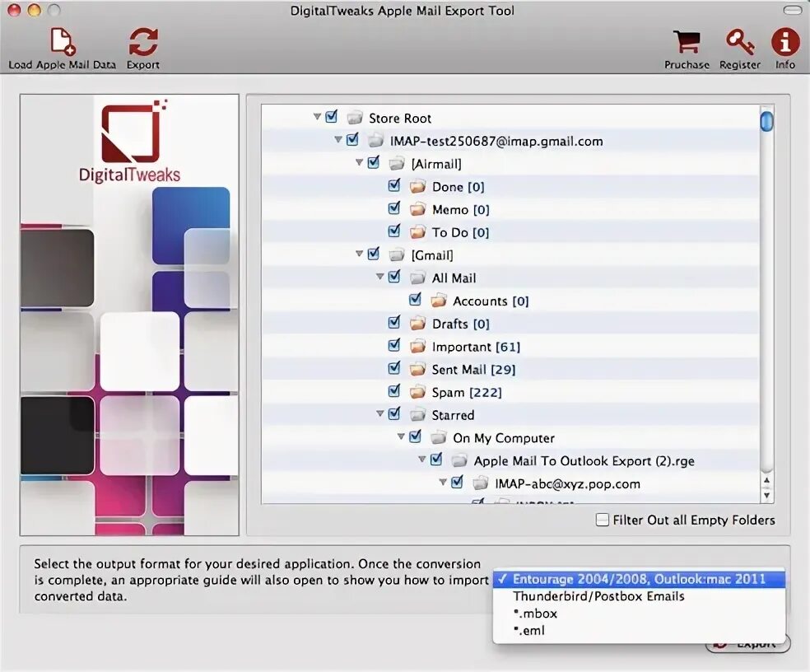Select the Spam [222] row label
The image size is (810, 672).
[x=467, y=392]
